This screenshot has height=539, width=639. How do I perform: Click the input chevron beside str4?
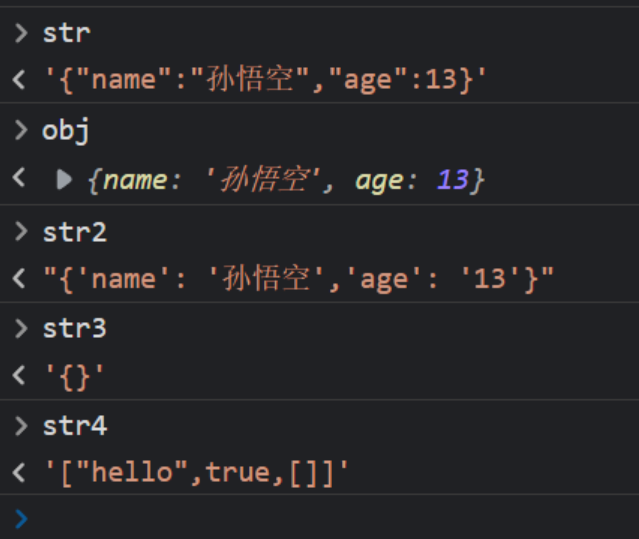pyautogui.click(x=21, y=427)
